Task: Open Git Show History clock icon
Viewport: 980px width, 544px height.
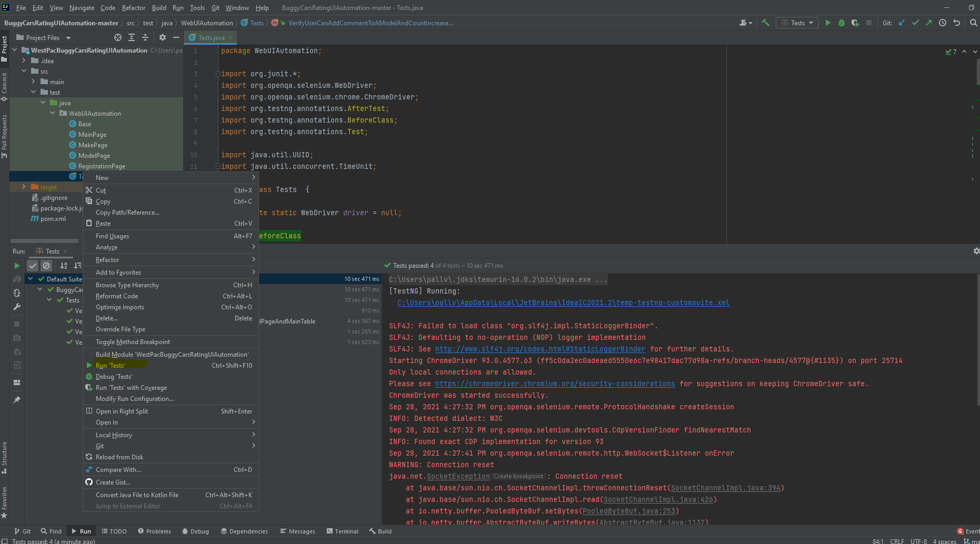Action: tap(943, 23)
